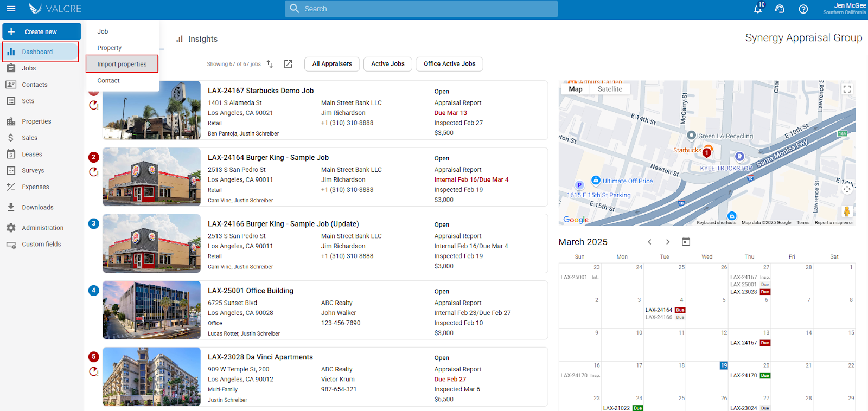Click LAX-24170 Due event on March 20
Image resolution: width=868 pixels, height=411 pixels.
coord(750,375)
